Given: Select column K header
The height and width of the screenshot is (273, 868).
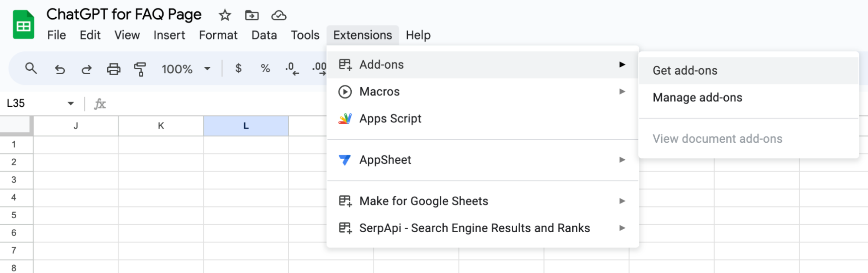Looking at the screenshot, I should (161, 126).
